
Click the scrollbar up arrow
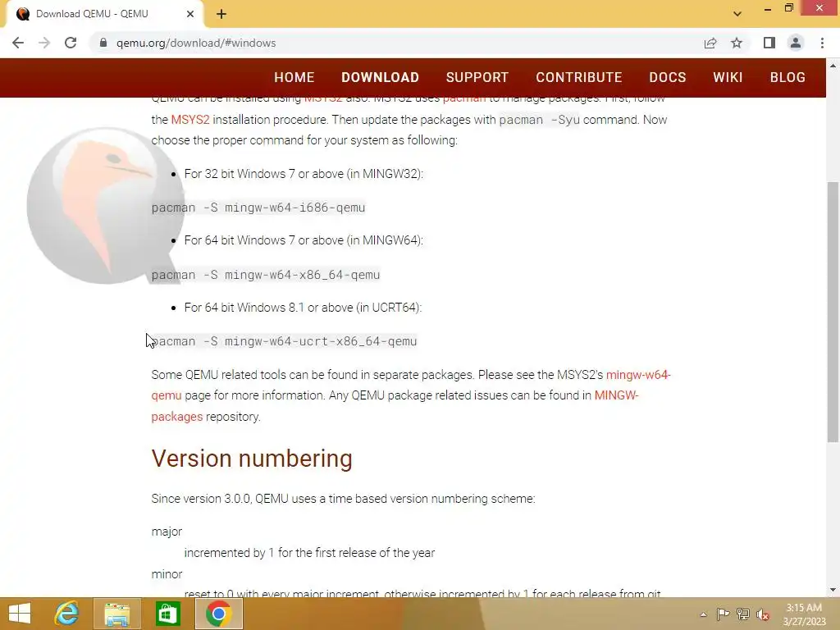pos(833,66)
